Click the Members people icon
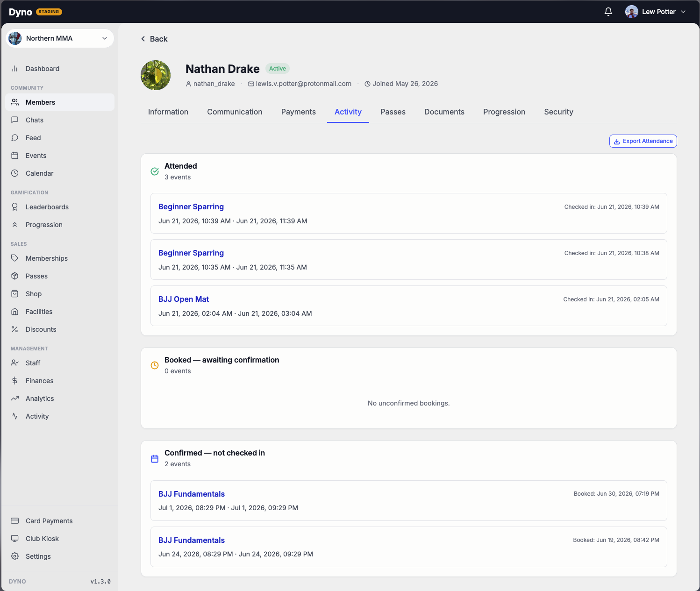The width and height of the screenshot is (700, 591). [x=15, y=102]
